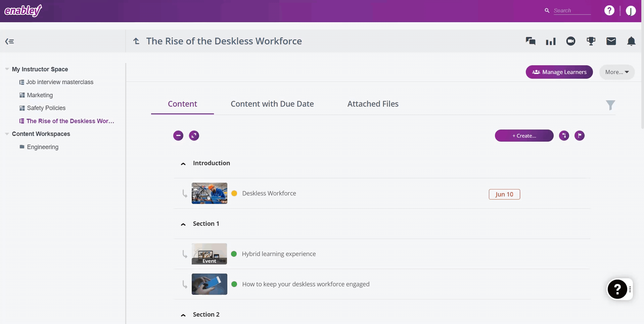Open the Attached Files tab
This screenshot has height=324, width=644.
click(x=373, y=104)
